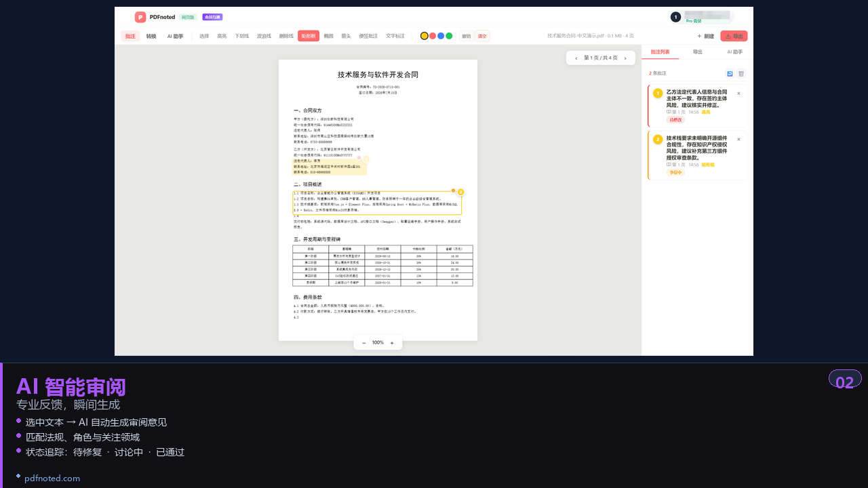Image resolution: width=868 pixels, height=488 pixels.
Task: Click the 新建 new document button
Action: (706, 36)
